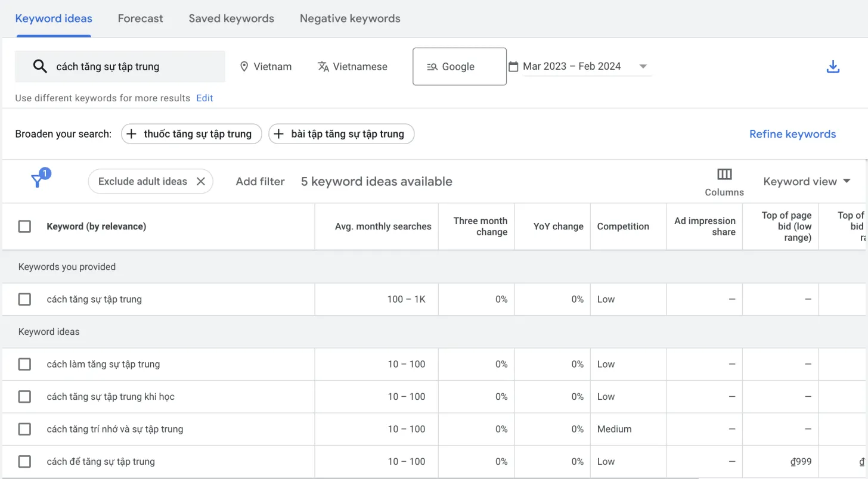Select the cách làm tăng sự tập trung checkbox
The width and height of the screenshot is (868, 479).
pyautogui.click(x=24, y=364)
